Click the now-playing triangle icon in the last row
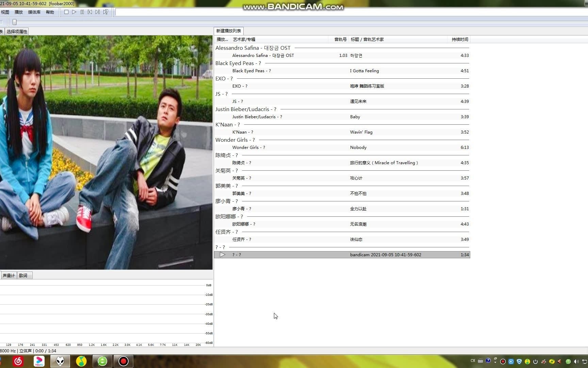The image size is (588, 368). [222, 255]
